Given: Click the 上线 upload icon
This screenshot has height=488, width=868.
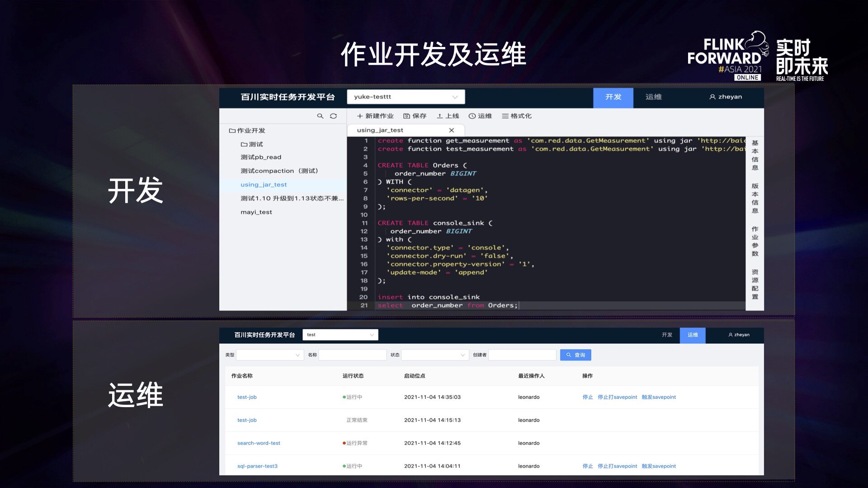Looking at the screenshot, I should [439, 116].
